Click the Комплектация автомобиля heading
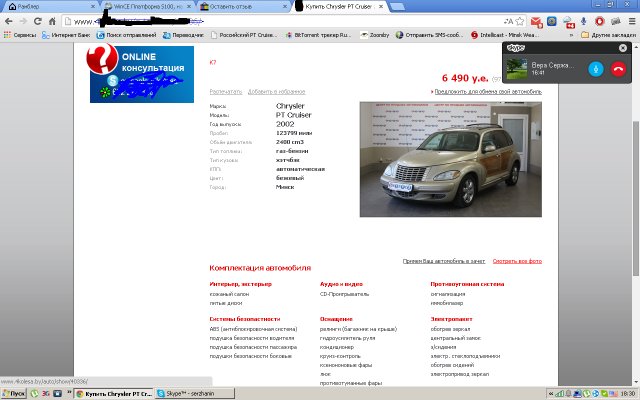Screen dimensions: 640x400 click(x=260, y=268)
